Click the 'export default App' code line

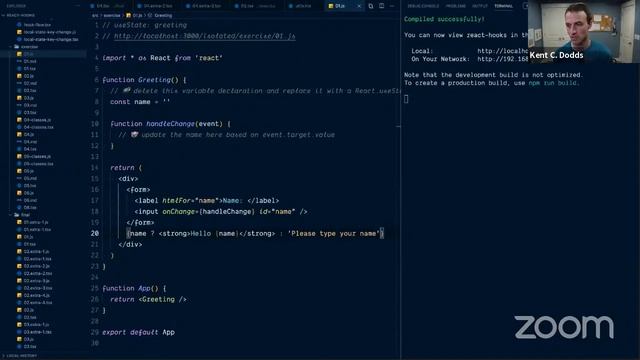click(x=138, y=332)
